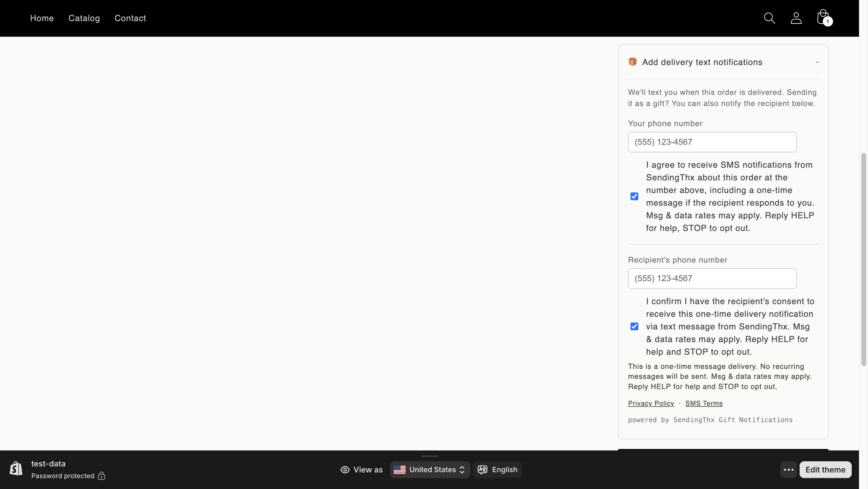Screen dimensions: 868x489
Task: Collapse the delivery text notifications panel
Action: (817, 62)
